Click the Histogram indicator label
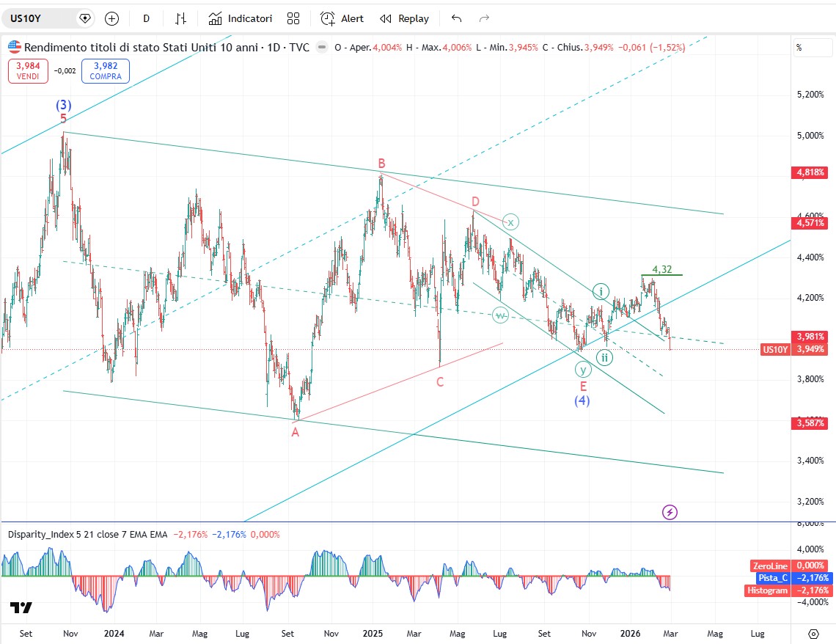The height and width of the screenshot is (644, 836). pos(766,590)
